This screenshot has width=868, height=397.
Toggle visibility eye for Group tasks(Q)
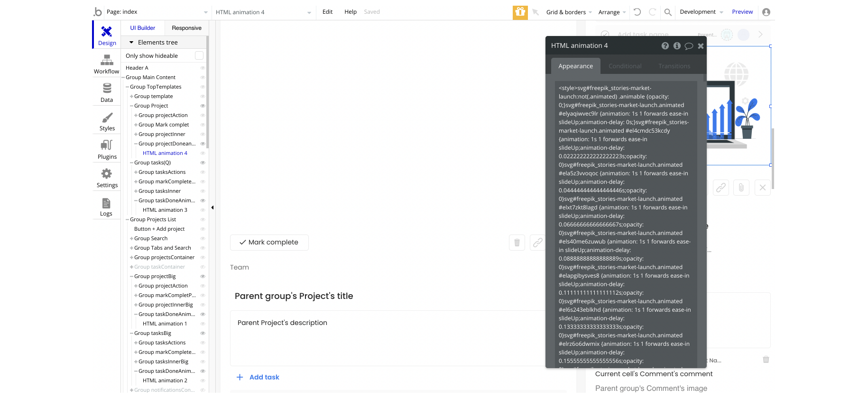click(203, 162)
